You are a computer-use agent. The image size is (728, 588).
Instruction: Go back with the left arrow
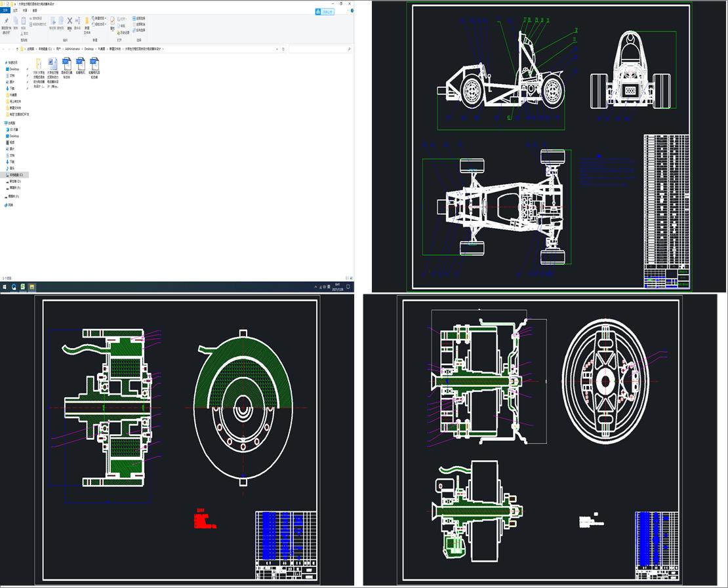(x=3, y=49)
